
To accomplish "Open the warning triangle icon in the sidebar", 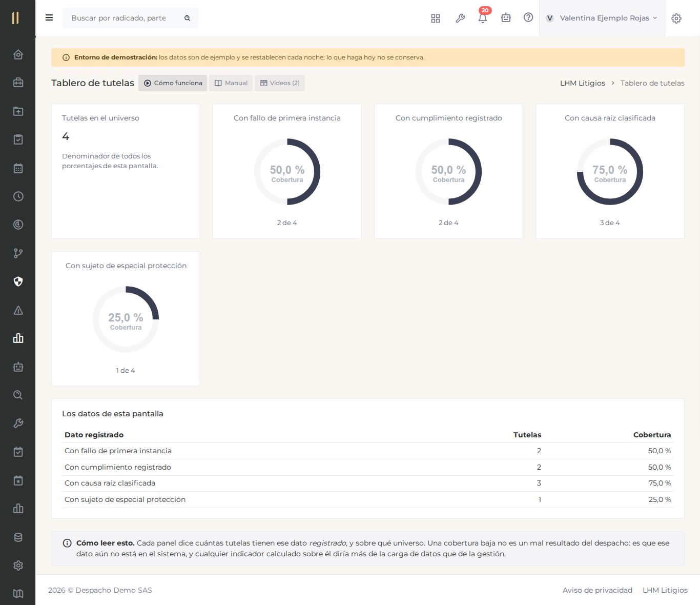I will pyautogui.click(x=18, y=310).
